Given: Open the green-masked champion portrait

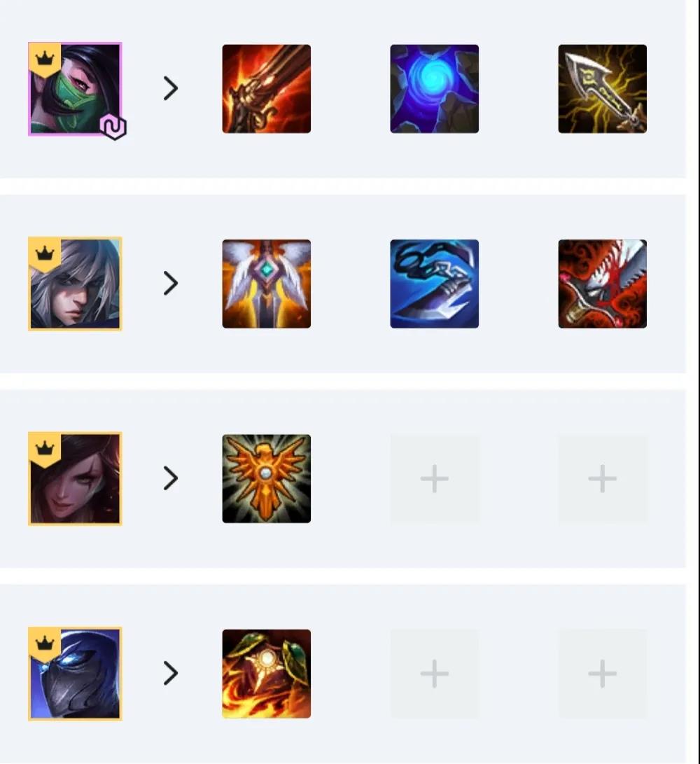Looking at the screenshot, I should 75,89.
